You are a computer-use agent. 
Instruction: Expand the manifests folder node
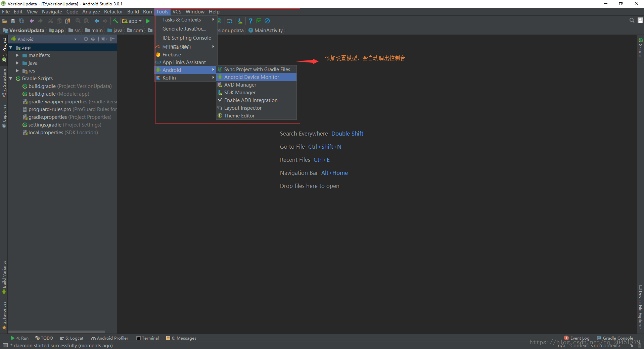[x=17, y=55]
